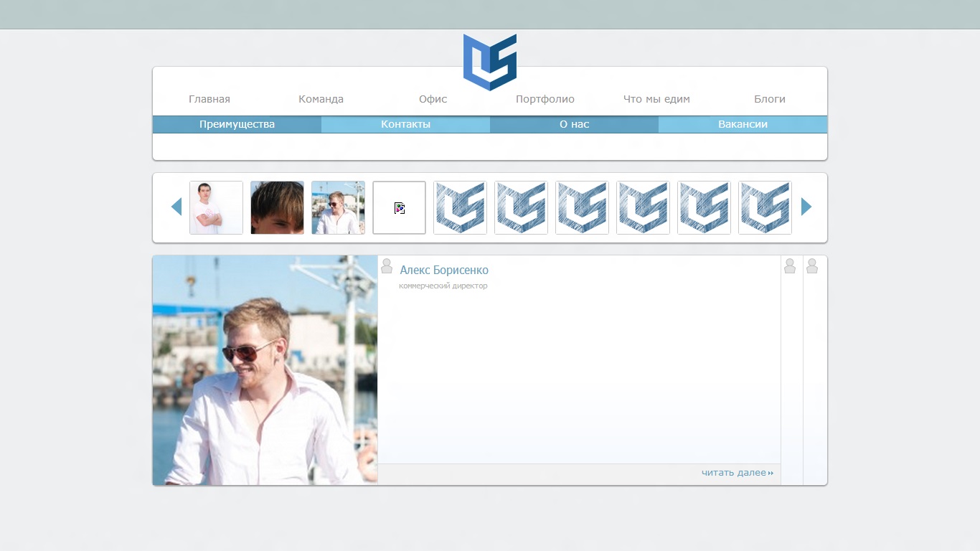
Task: Open the Команда menu item
Action: pyautogui.click(x=321, y=99)
